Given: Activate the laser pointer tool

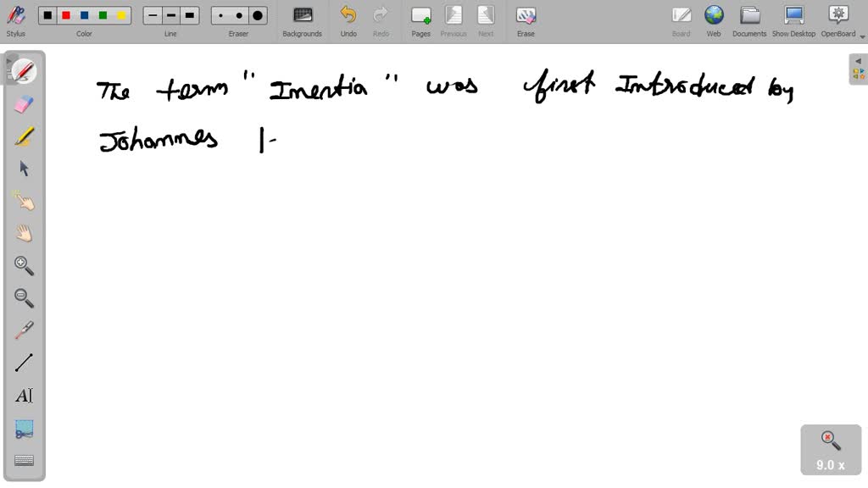Looking at the screenshot, I should (23, 329).
